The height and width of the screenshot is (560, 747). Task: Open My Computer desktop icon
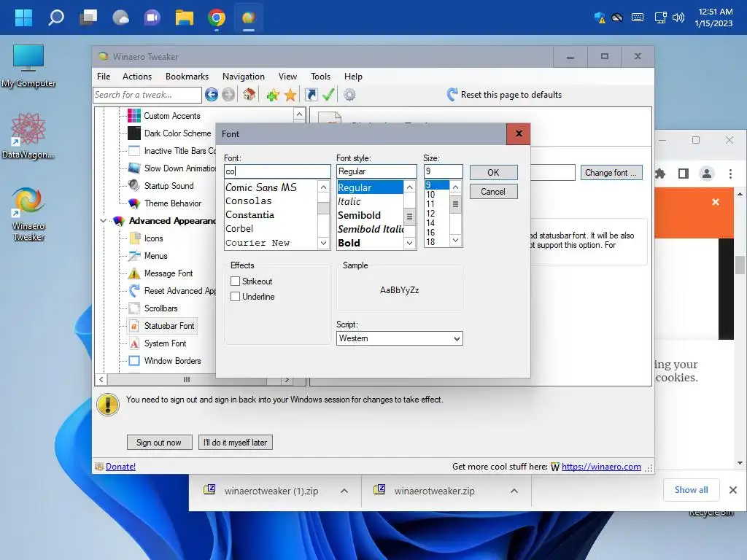coord(28,65)
